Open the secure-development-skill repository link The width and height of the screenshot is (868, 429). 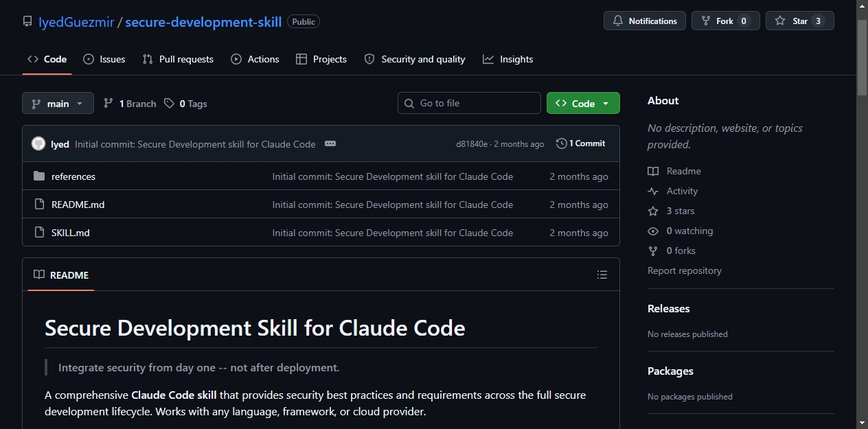pos(203,22)
